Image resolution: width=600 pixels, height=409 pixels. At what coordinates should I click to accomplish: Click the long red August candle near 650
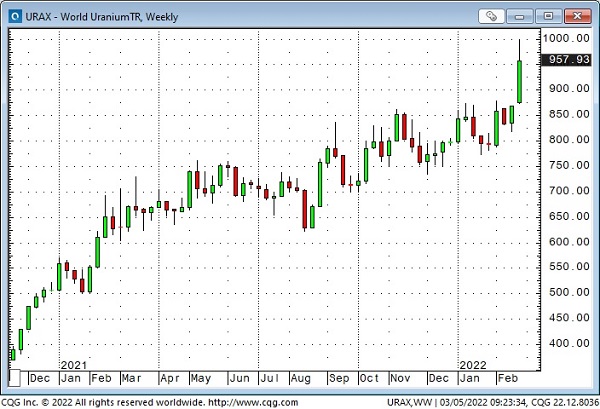click(305, 209)
